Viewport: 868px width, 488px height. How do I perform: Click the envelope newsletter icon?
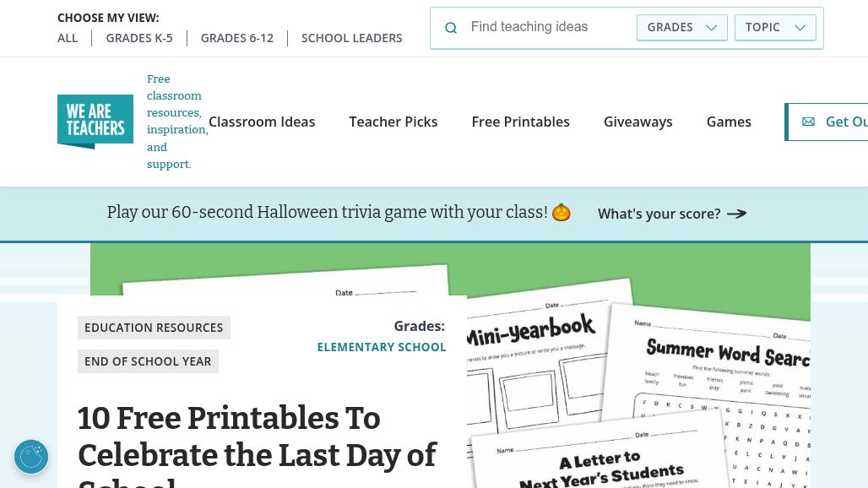coord(808,122)
